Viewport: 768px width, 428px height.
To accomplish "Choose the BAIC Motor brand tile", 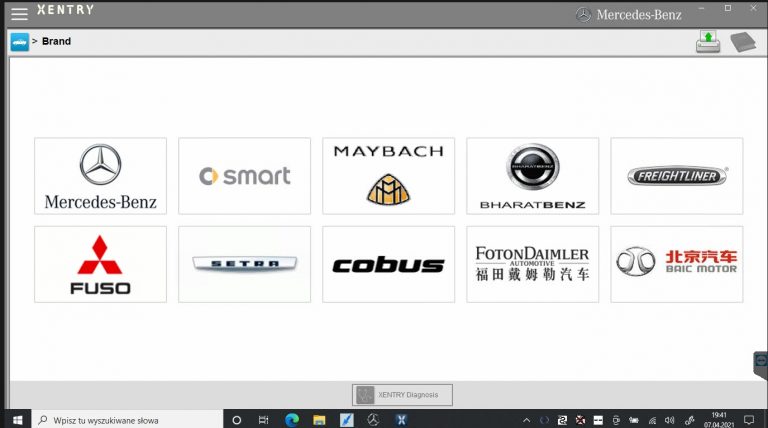I will coord(676,264).
